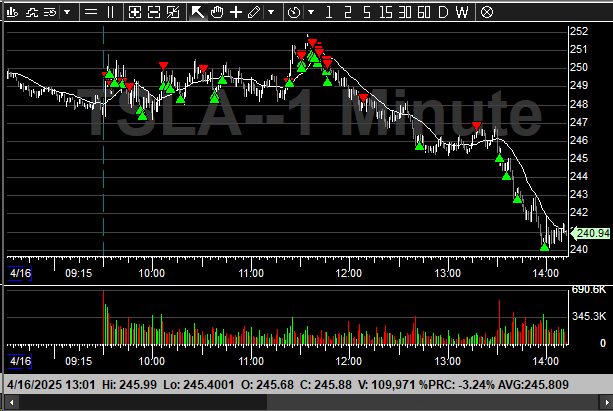Click the circled X clear icon
The width and height of the screenshot is (613, 411).
click(487, 13)
